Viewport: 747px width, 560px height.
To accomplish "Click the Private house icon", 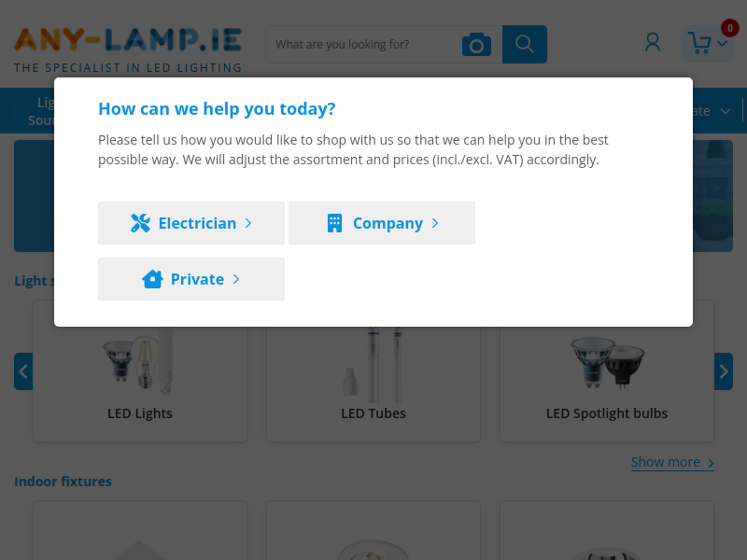I will click(152, 279).
